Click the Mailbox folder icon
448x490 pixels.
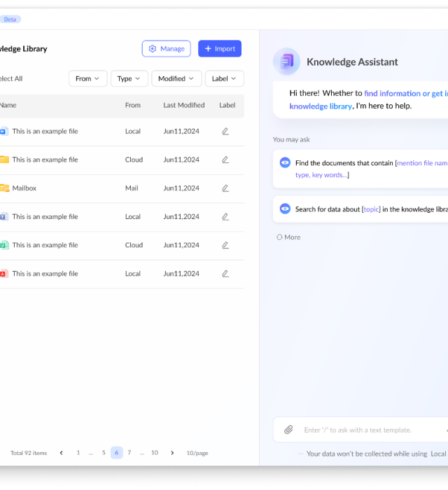[x=4, y=188]
